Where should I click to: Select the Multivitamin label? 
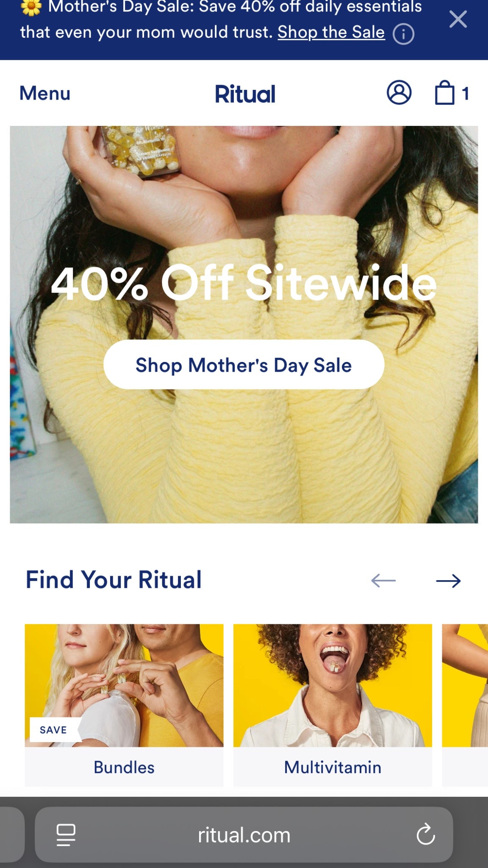pyautogui.click(x=333, y=767)
